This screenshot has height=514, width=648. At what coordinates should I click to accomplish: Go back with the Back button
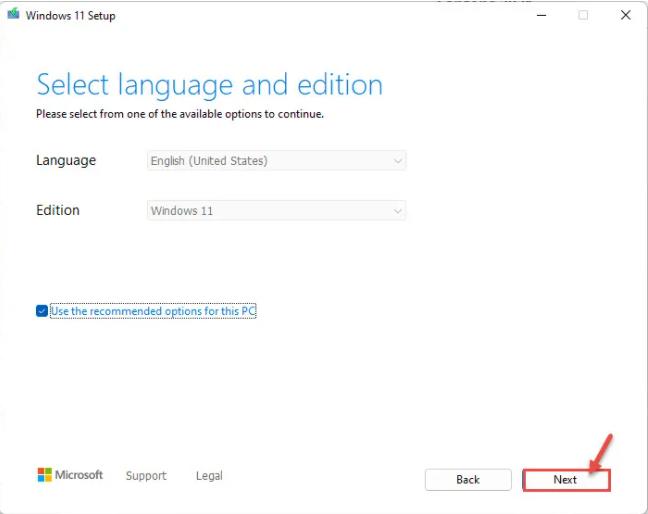[468, 480]
